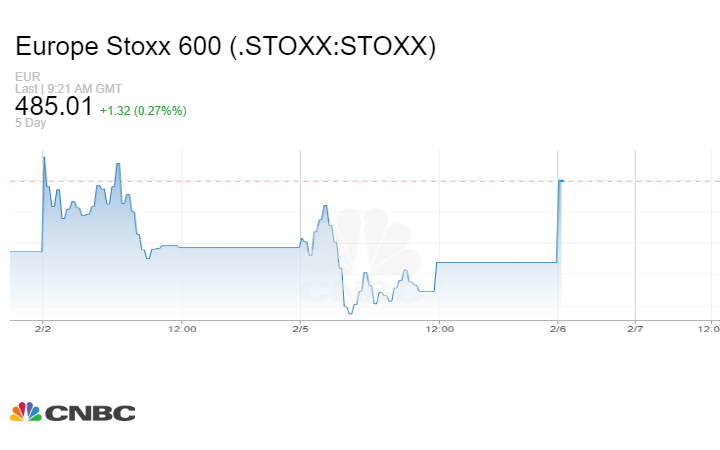Click the 2/2 date axis label

coord(42,328)
